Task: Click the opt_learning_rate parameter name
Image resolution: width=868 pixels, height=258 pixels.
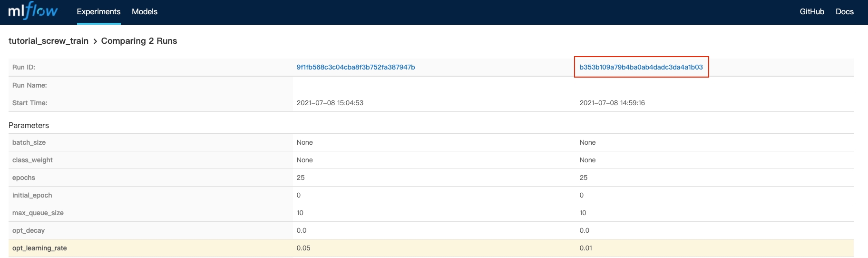Action: click(39, 248)
